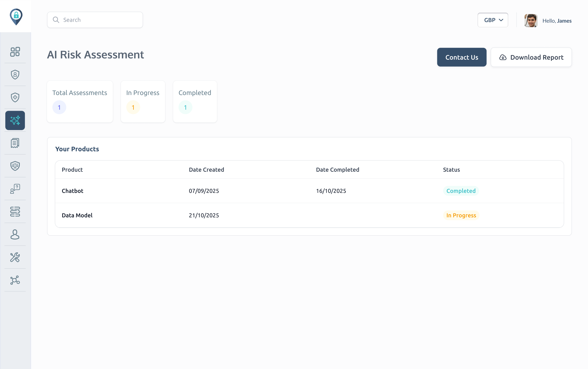Click the stacked rows list sidebar icon
588x369 pixels.
pyautogui.click(x=15, y=211)
